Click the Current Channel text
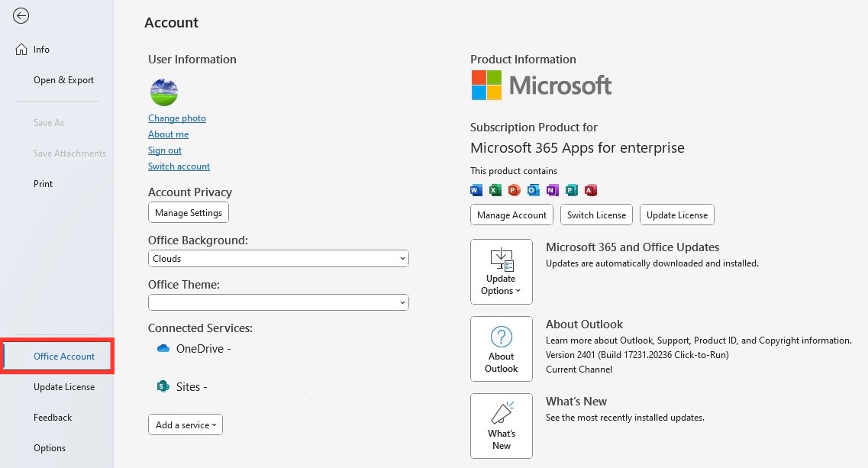868x468 pixels. (x=579, y=370)
